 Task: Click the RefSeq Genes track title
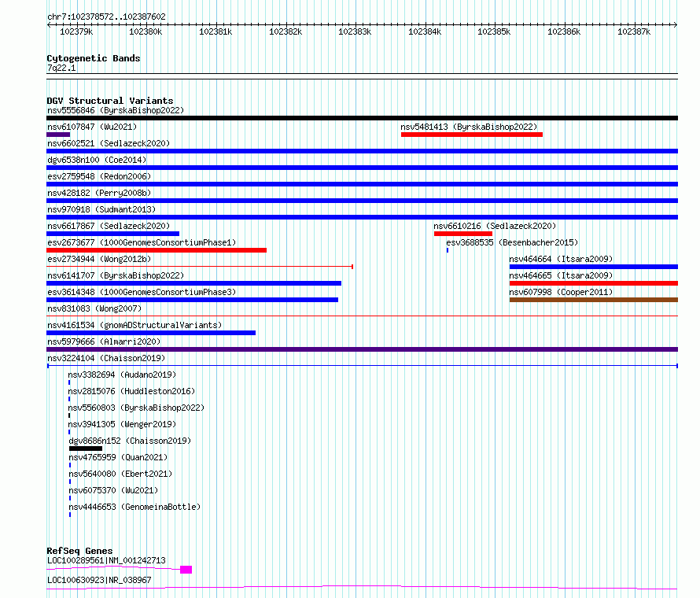point(79,551)
